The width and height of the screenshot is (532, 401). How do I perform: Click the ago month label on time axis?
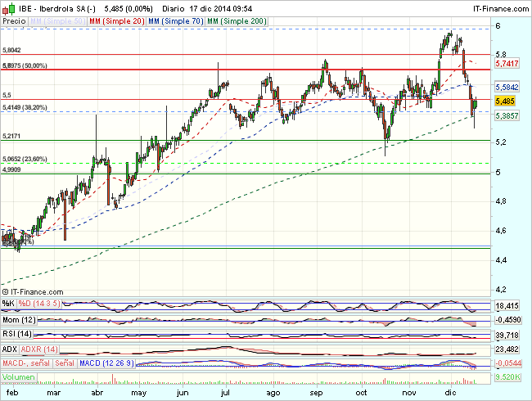pos(273,393)
